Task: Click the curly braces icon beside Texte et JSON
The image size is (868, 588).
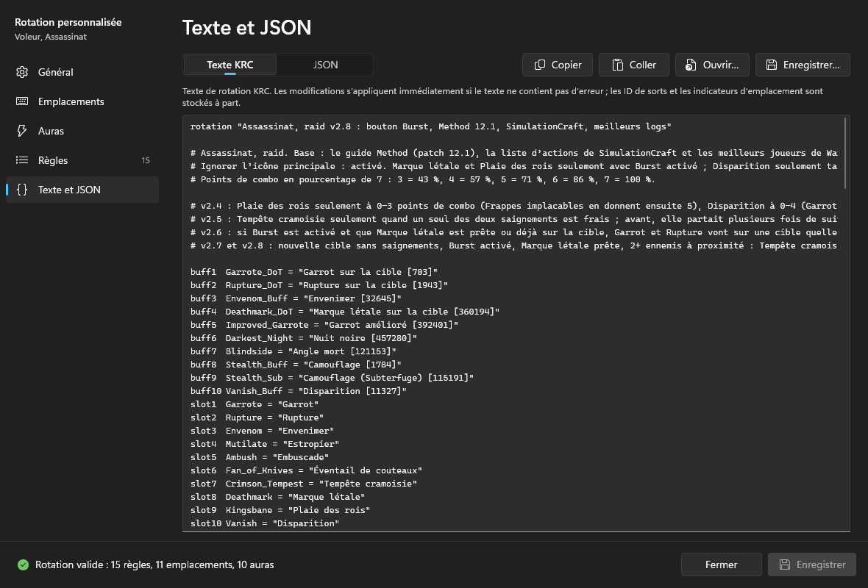Action: pyautogui.click(x=22, y=189)
